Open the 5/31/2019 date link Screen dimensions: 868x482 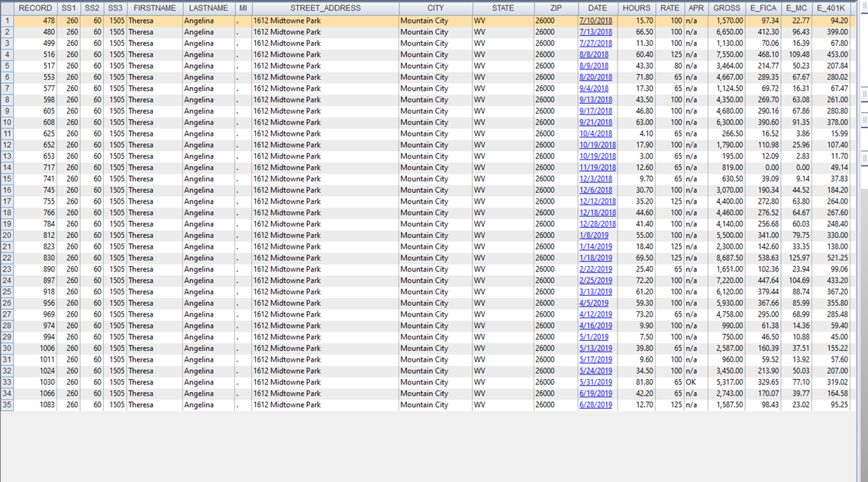(x=595, y=382)
